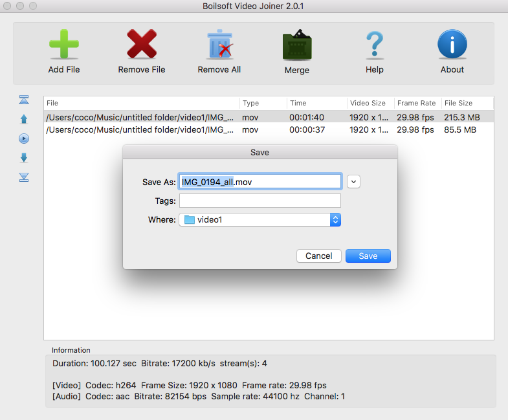The image size is (508, 420).
Task: Click the Remove All trash can icon
Action: click(x=220, y=44)
